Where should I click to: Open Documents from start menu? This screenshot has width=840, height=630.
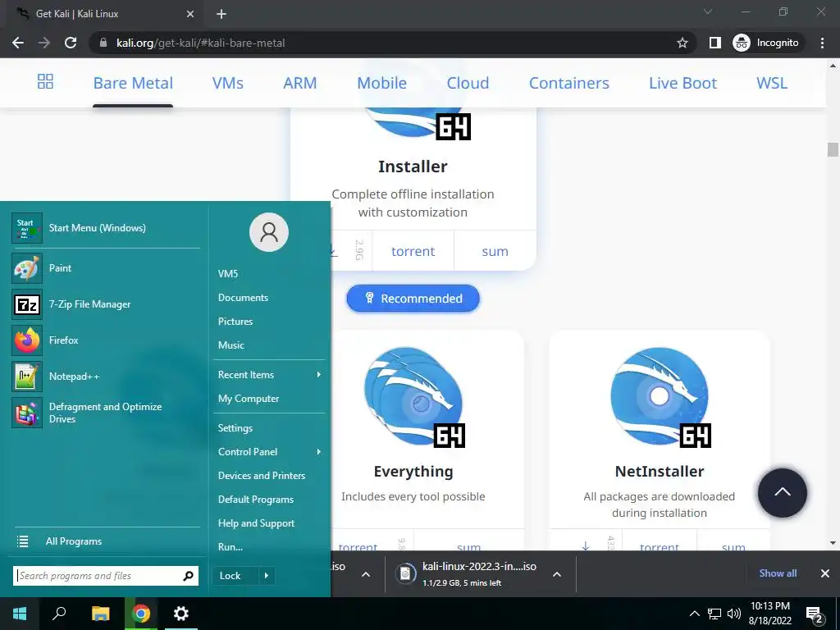(243, 297)
